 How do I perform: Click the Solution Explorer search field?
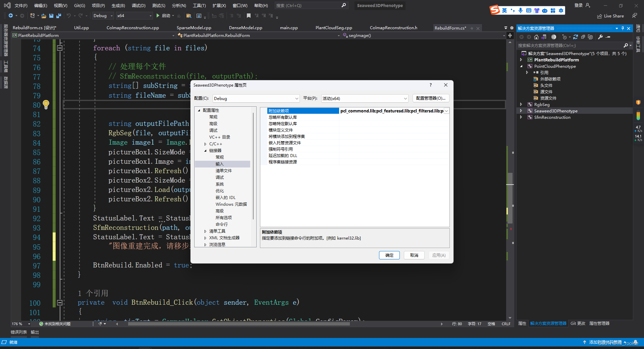coord(570,45)
